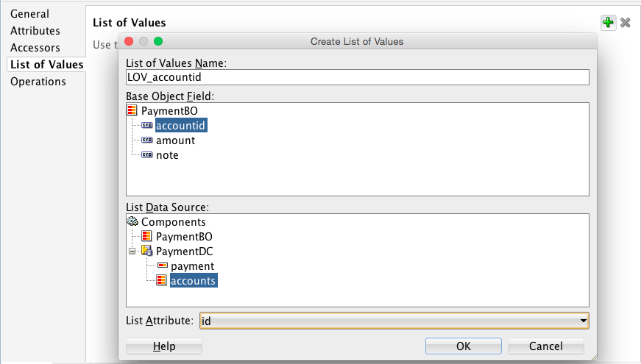Click the PaymentBO icon in Base Object Field

pyautogui.click(x=132, y=111)
